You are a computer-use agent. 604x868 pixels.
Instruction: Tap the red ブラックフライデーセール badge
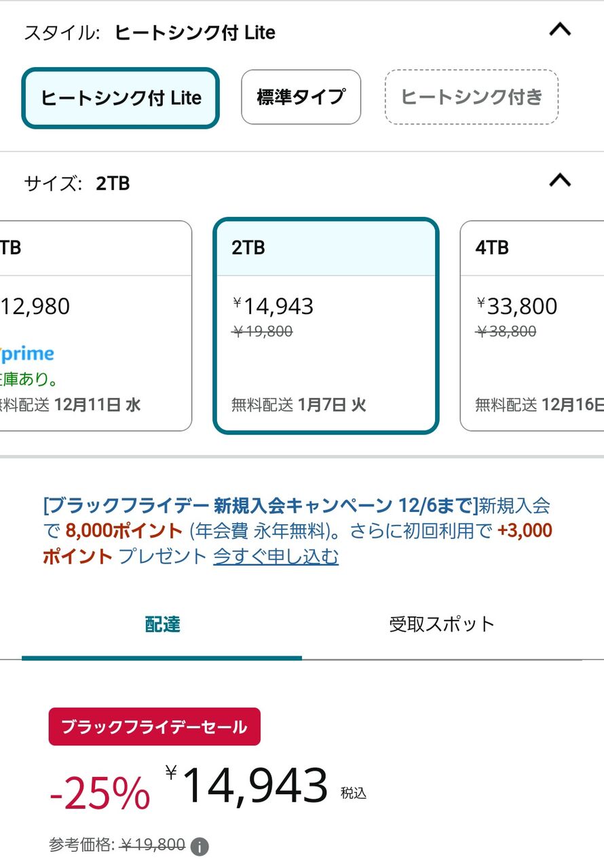(x=155, y=727)
